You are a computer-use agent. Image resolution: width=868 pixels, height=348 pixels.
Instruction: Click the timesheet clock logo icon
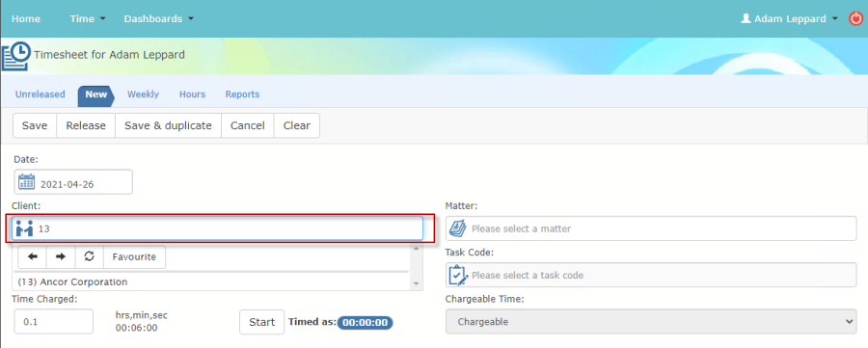(16, 56)
